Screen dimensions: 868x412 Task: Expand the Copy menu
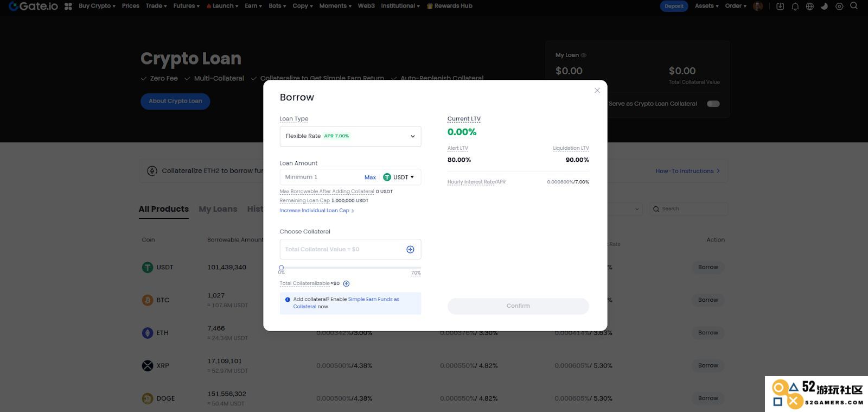(x=303, y=6)
